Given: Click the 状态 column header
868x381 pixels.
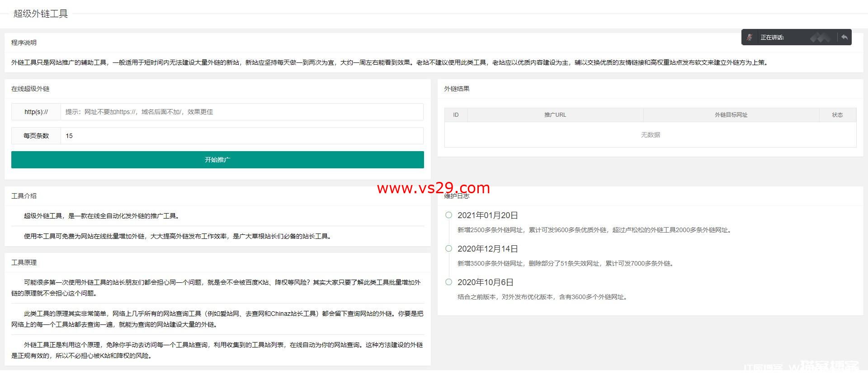Looking at the screenshot, I should tap(837, 115).
